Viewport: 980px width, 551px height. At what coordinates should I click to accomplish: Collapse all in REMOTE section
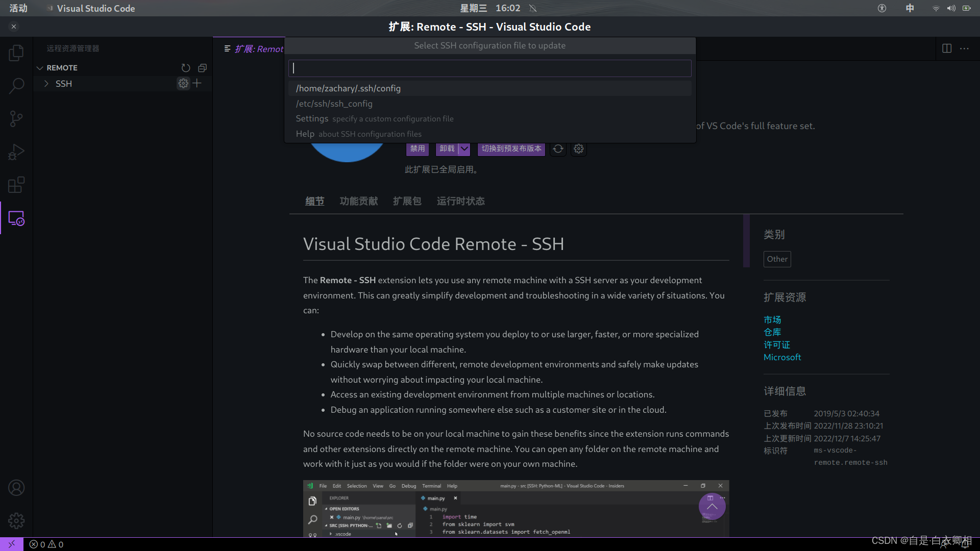(202, 68)
